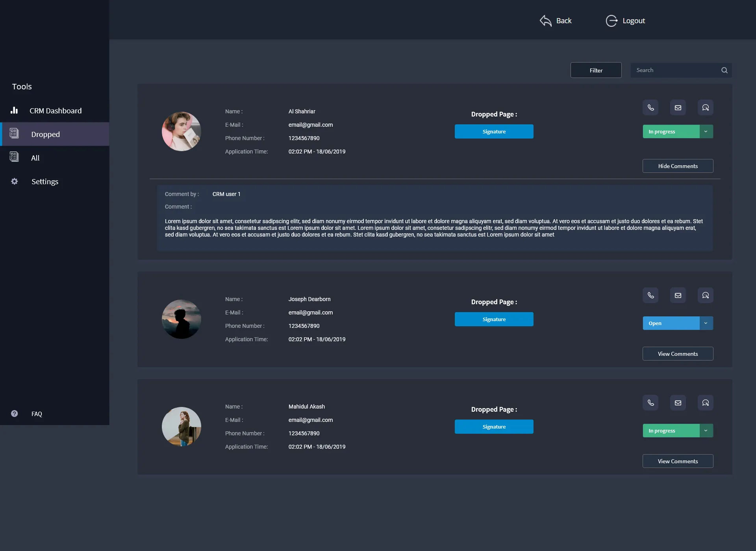Expand Al Shahriar's In progress status dropdown
Image resolution: width=756 pixels, height=551 pixels.
706,131
